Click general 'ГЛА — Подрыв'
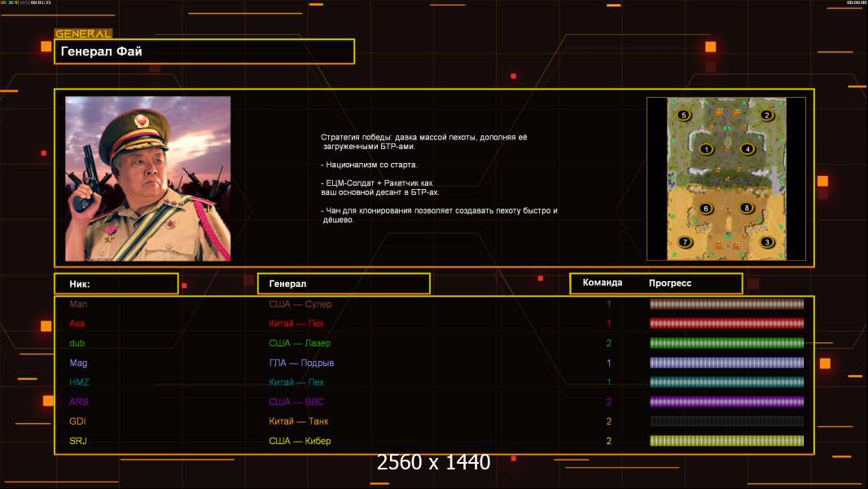Viewport: 868px width, 489px height. 301,363
